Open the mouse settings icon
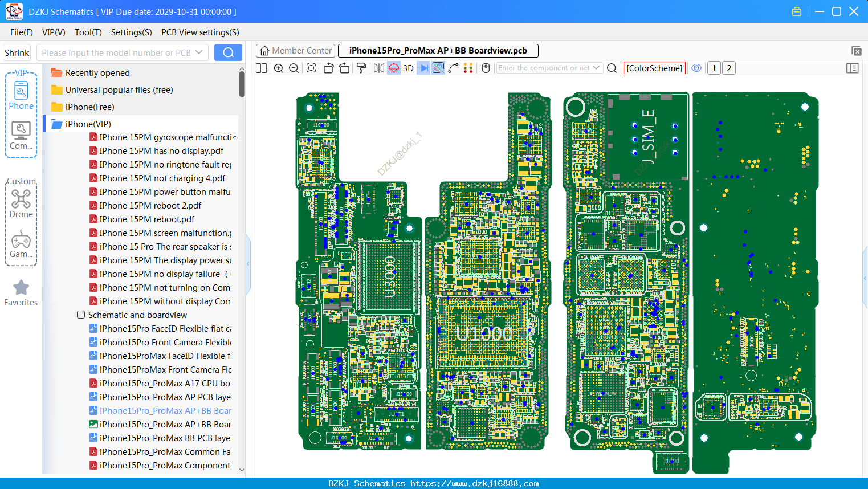This screenshot has width=868, height=489. [x=486, y=68]
